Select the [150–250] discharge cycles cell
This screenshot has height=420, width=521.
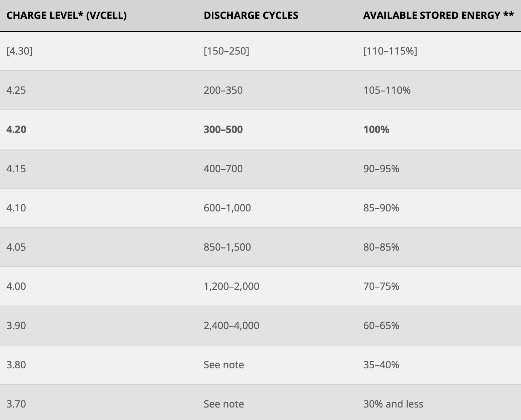pos(226,51)
